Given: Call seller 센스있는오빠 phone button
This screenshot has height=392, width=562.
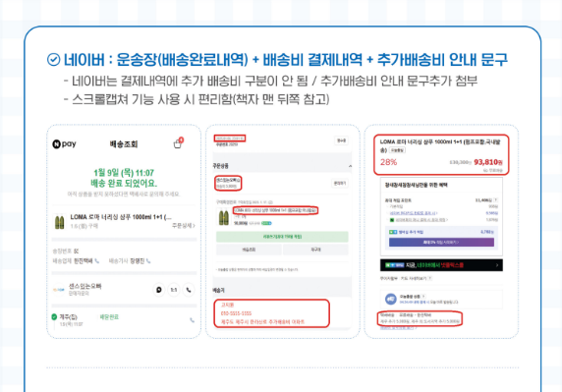Looking at the screenshot, I should [189, 290].
